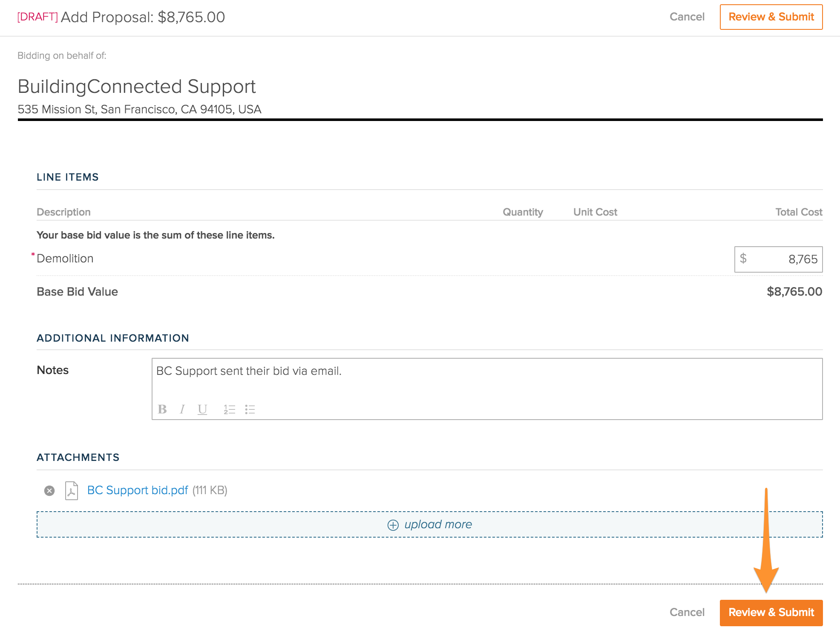Insert numbered list in Notes
Viewport: 840px width, 639px height.
pos(229,409)
